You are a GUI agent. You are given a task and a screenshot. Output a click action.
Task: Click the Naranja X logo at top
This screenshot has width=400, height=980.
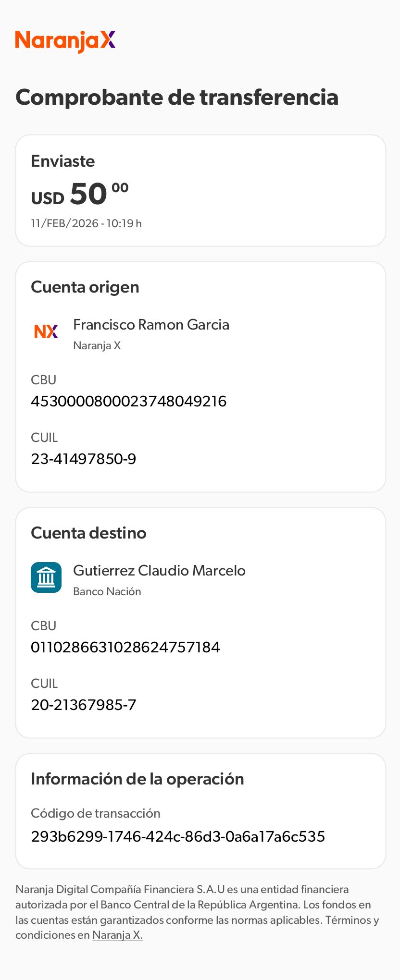coord(65,41)
